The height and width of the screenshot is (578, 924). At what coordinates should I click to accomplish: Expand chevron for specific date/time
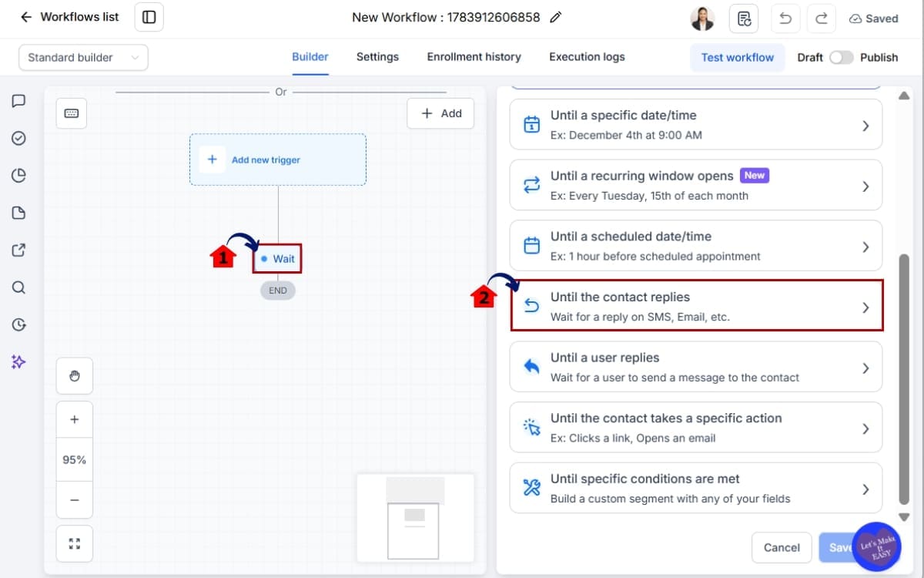[865, 126]
